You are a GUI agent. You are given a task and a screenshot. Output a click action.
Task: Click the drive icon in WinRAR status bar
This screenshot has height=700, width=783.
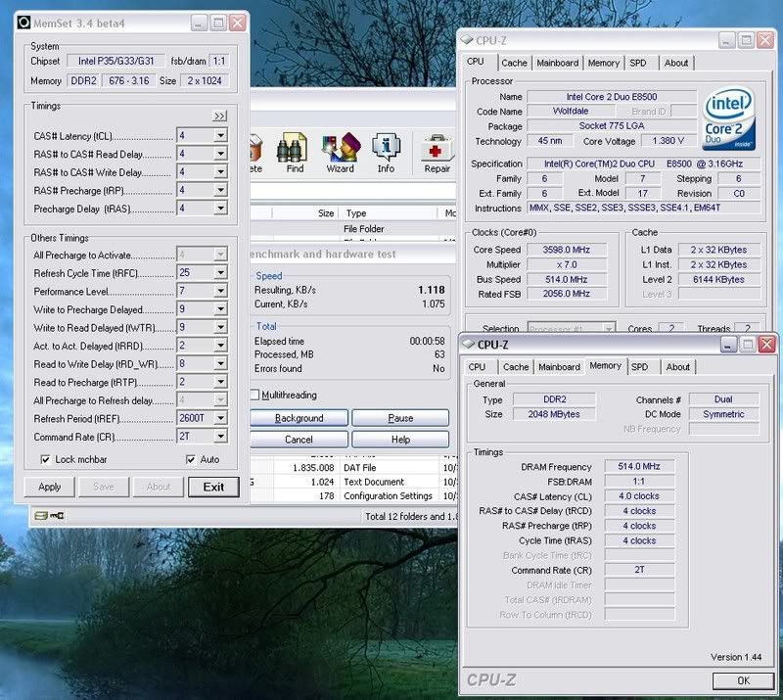tap(41, 516)
